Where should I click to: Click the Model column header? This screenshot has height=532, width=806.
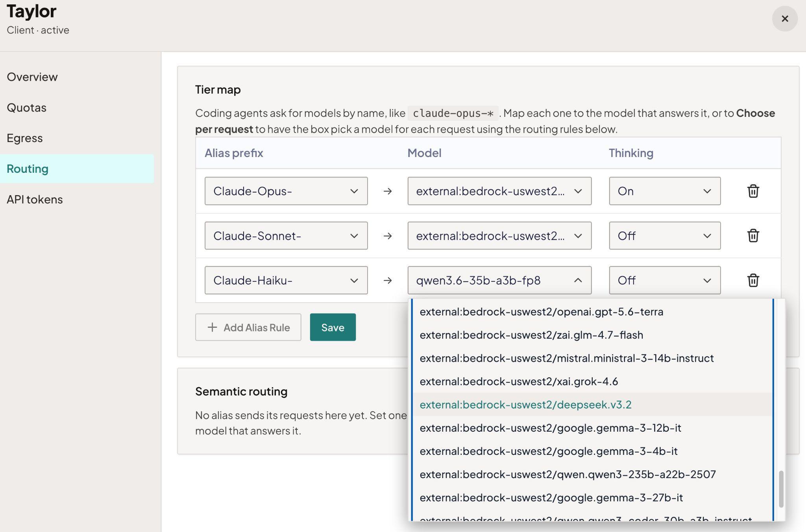424,153
